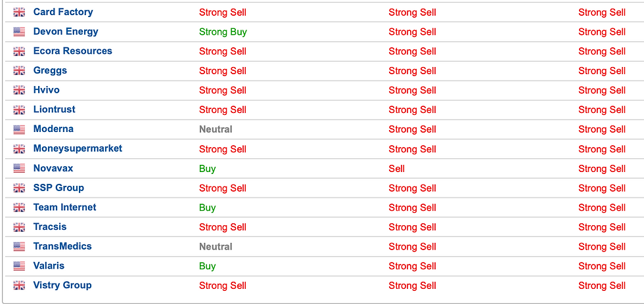Open the Devon Energy stock page

click(x=66, y=32)
